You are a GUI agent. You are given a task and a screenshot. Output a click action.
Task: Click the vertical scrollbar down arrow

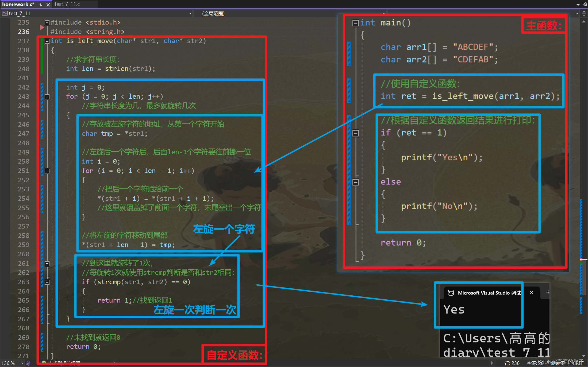click(x=584, y=356)
